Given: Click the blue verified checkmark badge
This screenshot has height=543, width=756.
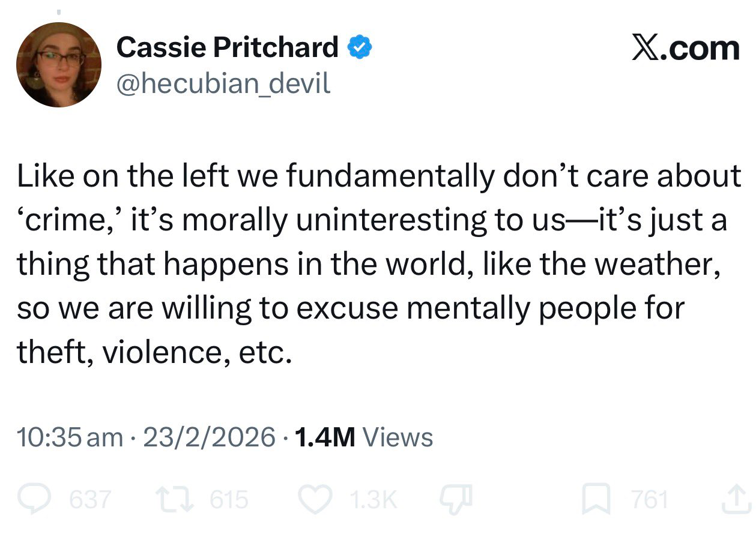Looking at the screenshot, I should pos(360,47).
